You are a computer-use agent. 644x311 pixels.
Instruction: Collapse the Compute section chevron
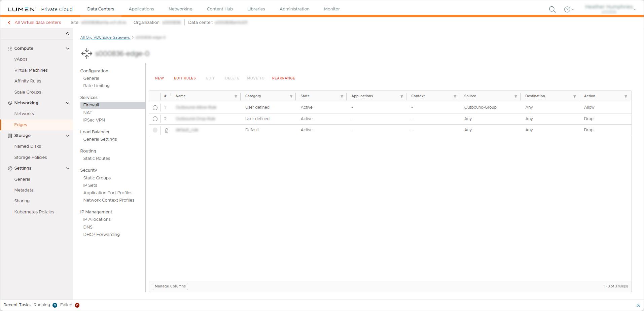click(x=68, y=48)
